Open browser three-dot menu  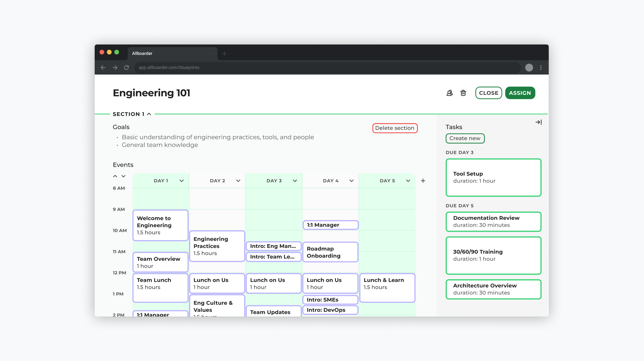tap(541, 67)
